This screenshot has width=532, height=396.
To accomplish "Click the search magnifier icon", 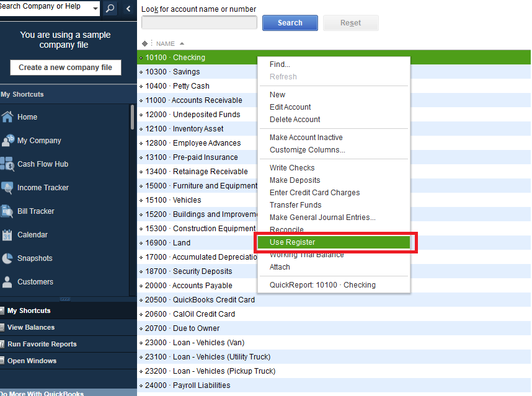I will (x=110, y=8).
